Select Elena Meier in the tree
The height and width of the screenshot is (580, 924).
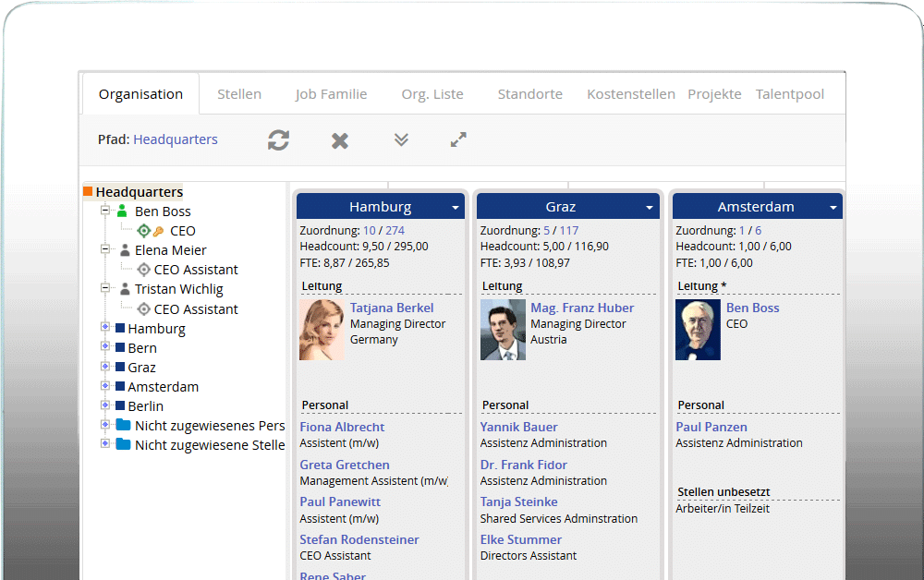(x=170, y=250)
